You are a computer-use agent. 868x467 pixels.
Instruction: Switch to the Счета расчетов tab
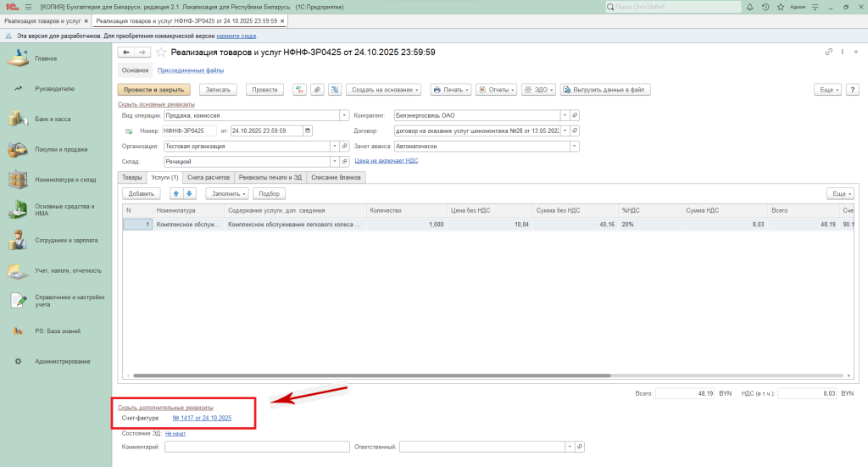tap(208, 177)
